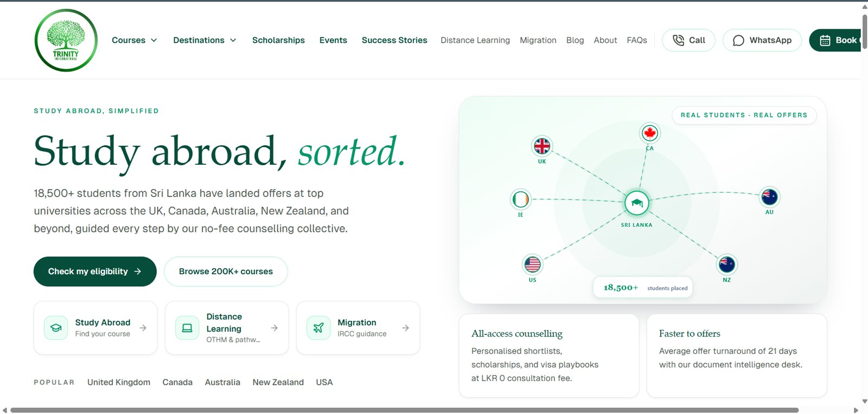Select Canada popular destination
Viewport: 868px width, 414px height.
click(x=177, y=382)
